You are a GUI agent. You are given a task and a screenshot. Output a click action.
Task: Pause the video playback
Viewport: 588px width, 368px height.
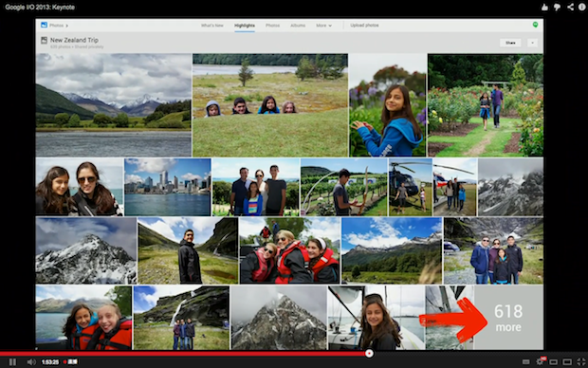[x=12, y=362]
